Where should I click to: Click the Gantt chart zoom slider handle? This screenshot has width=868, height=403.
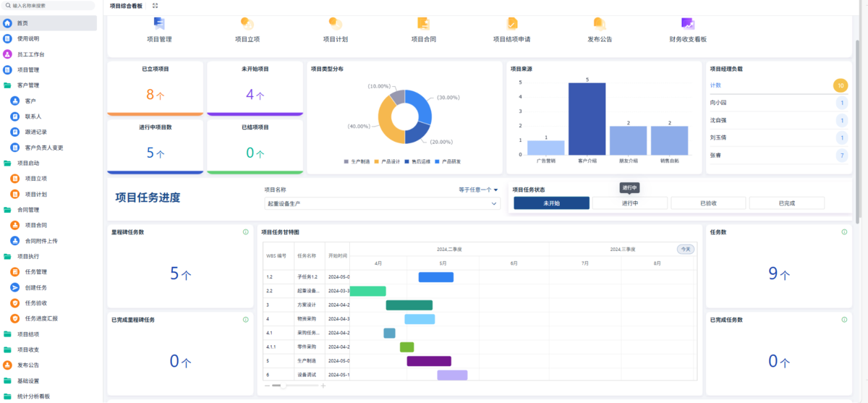[x=284, y=386]
